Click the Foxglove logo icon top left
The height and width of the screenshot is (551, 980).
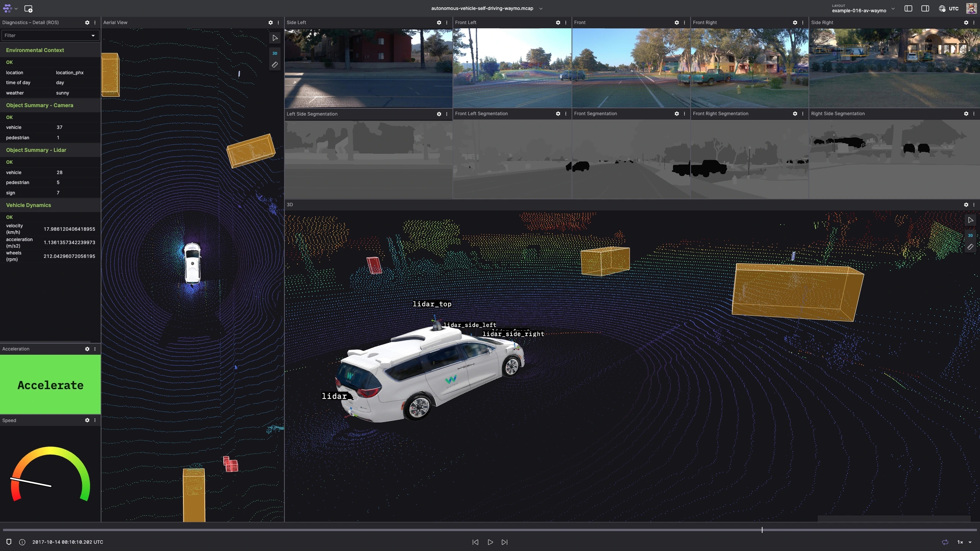[8, 8]
